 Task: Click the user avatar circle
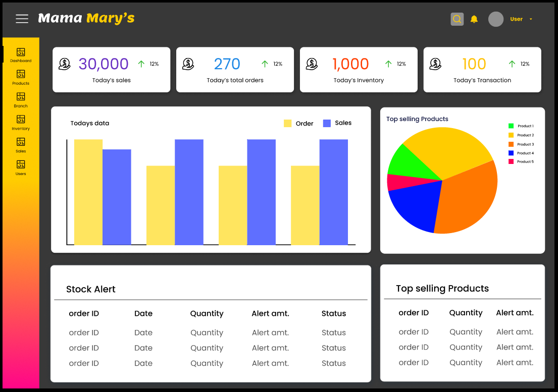[496, 19]
